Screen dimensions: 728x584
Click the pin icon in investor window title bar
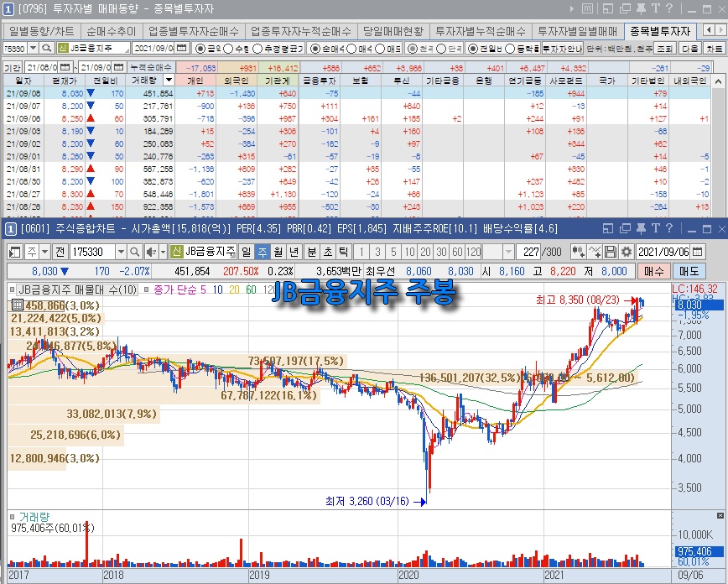[x=641, y=8]
